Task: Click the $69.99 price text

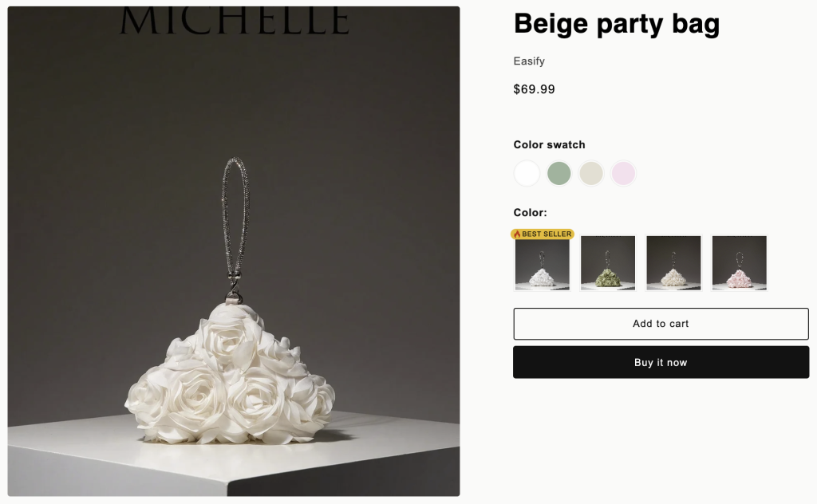Action: (x=534, y=89)
